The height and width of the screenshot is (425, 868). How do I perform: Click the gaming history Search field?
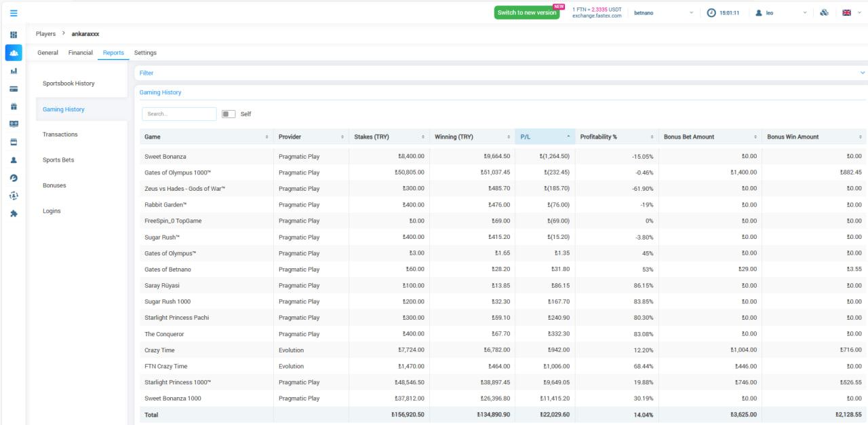tap(179, 114)
